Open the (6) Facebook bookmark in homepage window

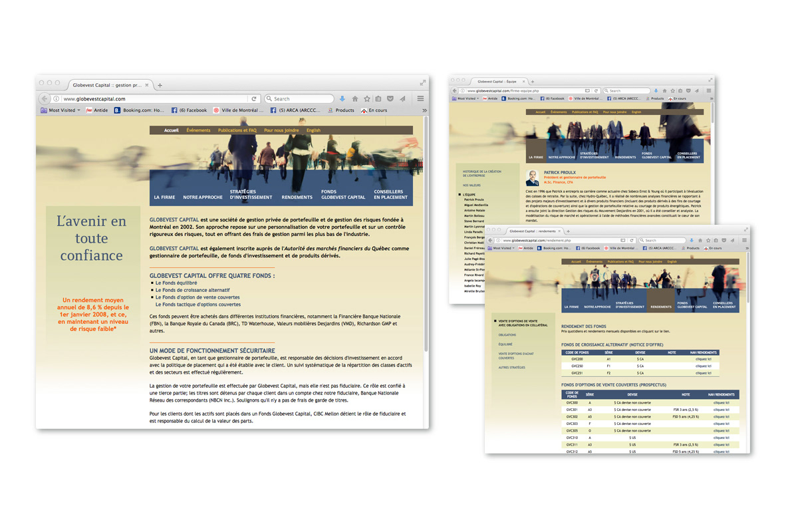pyautogui.click(x=190, y=110)
